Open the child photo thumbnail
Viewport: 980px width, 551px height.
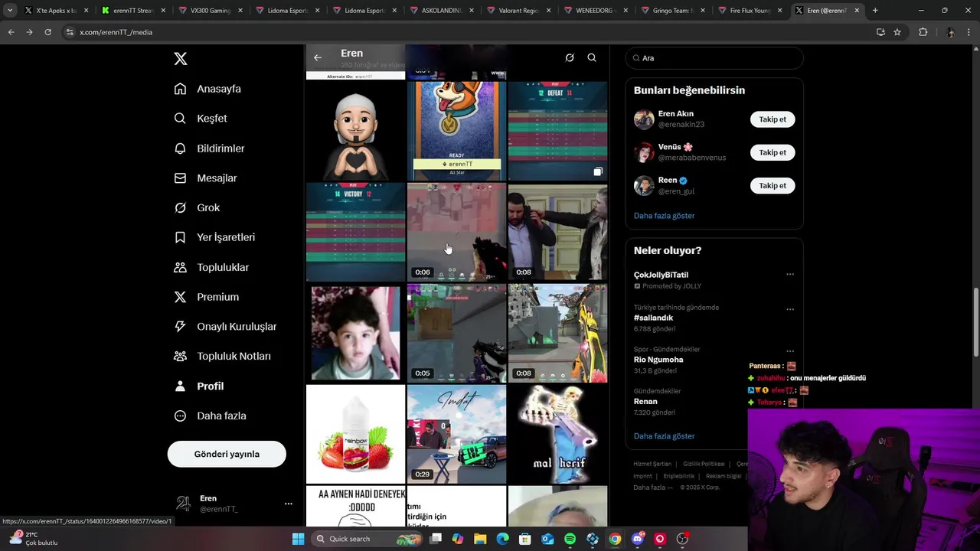pos(355,333)
